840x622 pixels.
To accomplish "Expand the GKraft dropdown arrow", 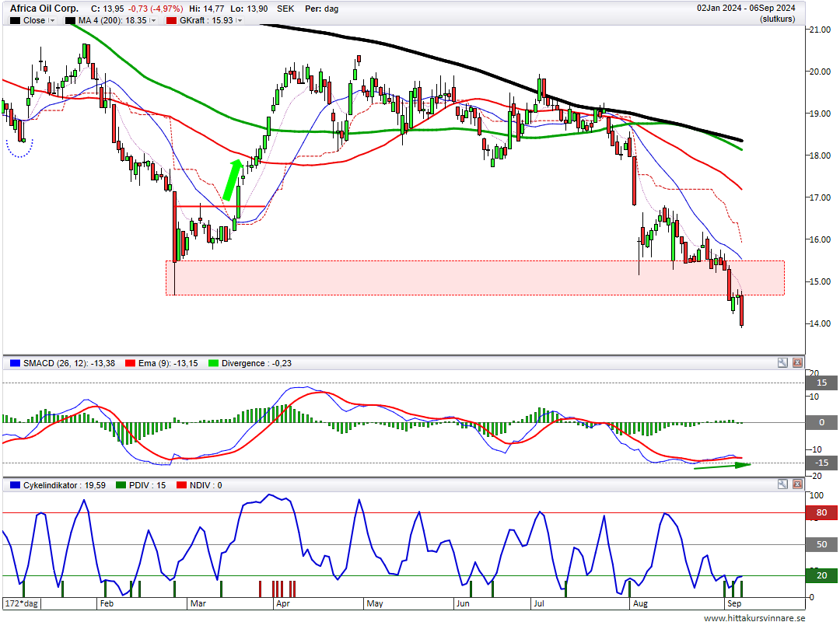I will coord(240,20).
